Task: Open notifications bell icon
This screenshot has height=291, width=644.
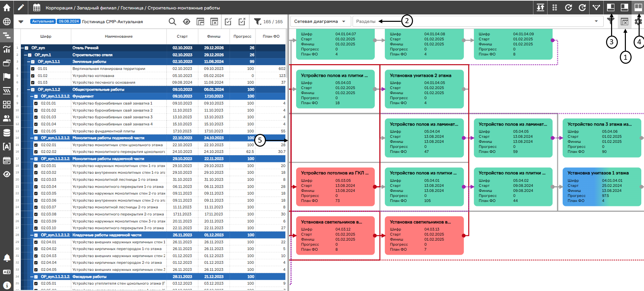Action: tap(6, 258)
